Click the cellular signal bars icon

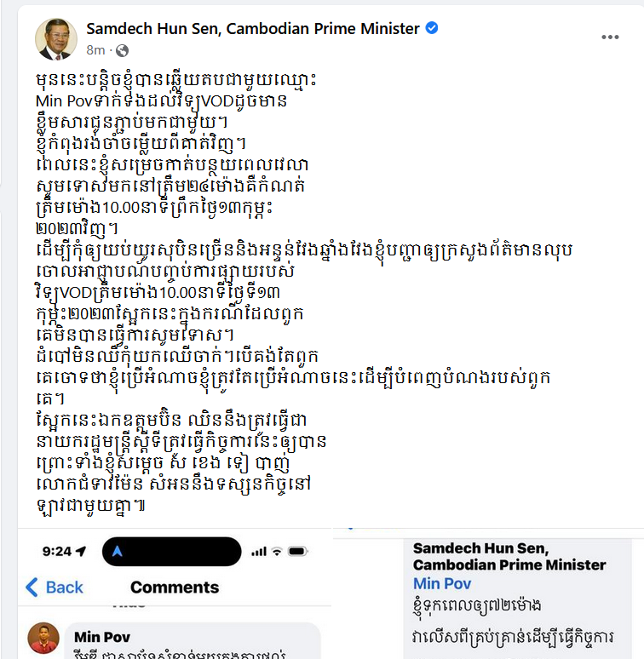(259, 552)
